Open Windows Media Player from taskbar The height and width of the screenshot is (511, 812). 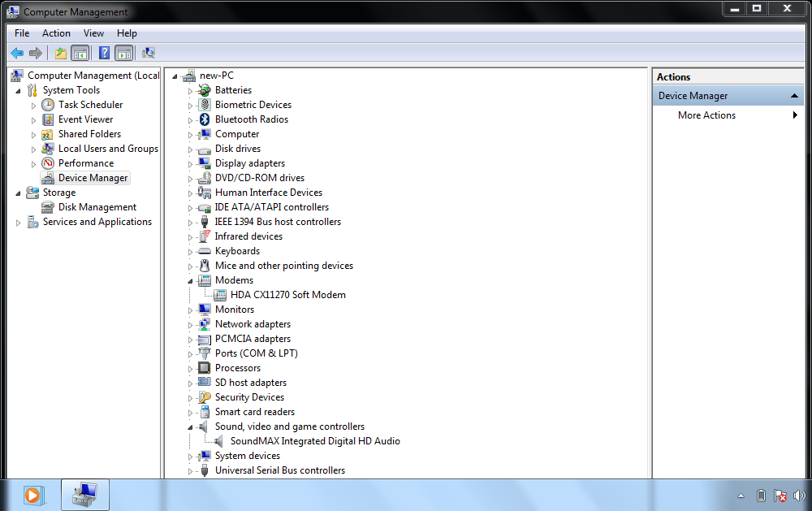coord(32,496)
